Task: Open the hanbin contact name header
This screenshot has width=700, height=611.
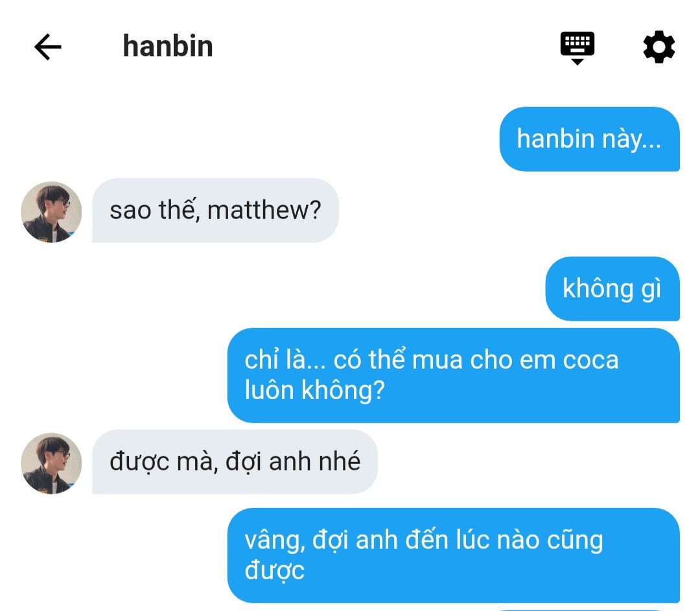Action: coord(168,47)
